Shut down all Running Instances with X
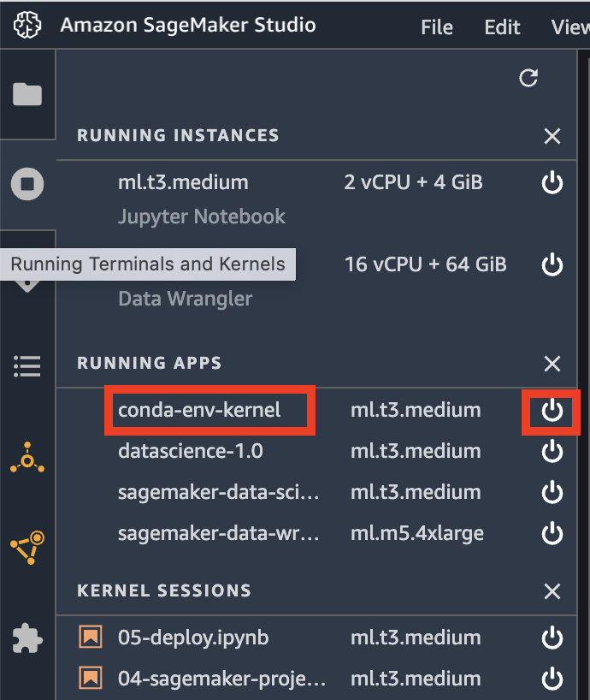This screenshot has height=700, width=590. point(552,136)
